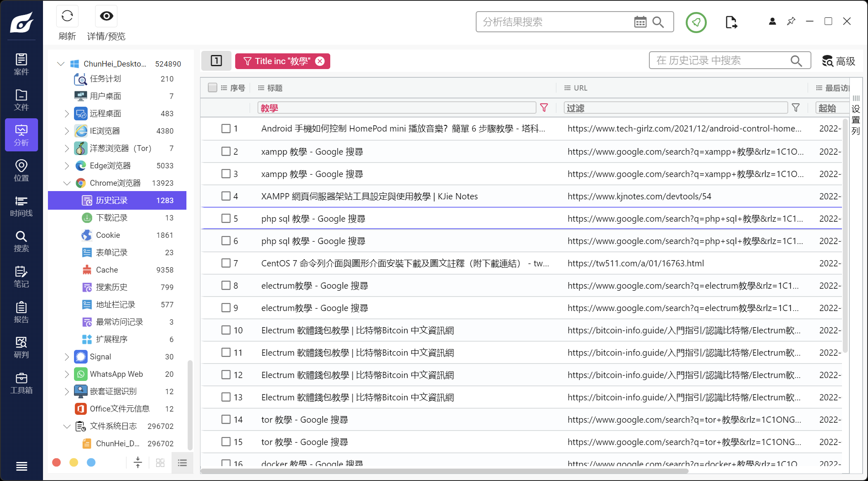Viewport: 868px width, 481px height.
Task: Click the export file icon
Action: coord(731,22)
